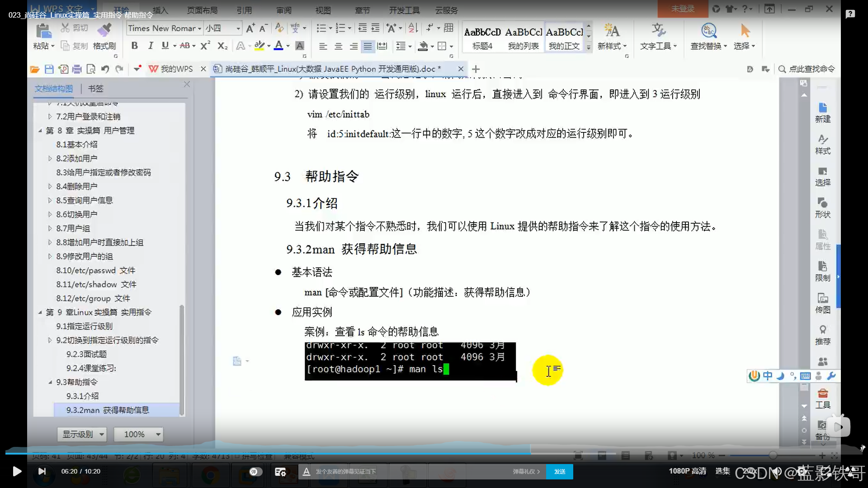
Task: Click the Format Painter brush icon
Action: 104,30
